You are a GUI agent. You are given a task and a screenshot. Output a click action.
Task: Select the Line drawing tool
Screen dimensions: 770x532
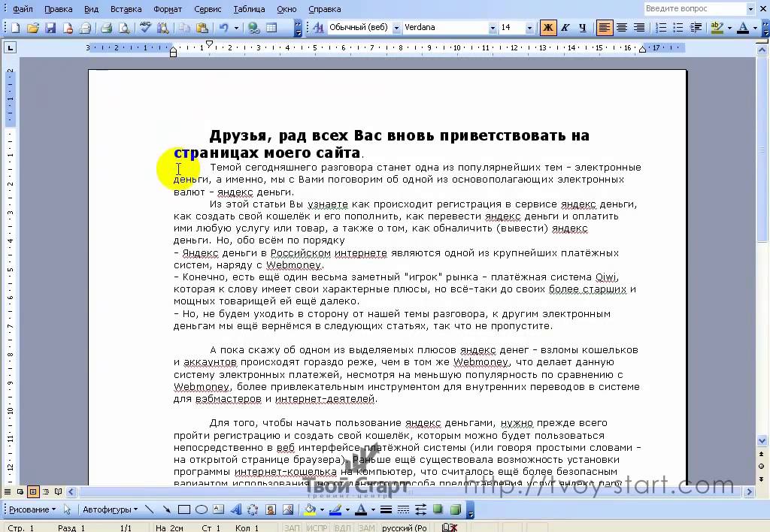click(x=150, y=509)
